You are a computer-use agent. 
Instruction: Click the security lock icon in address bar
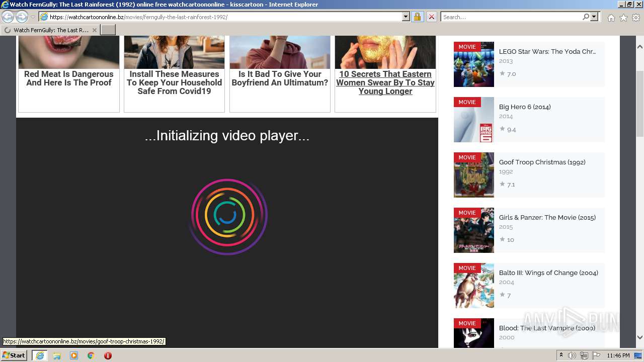click(417, 17)
